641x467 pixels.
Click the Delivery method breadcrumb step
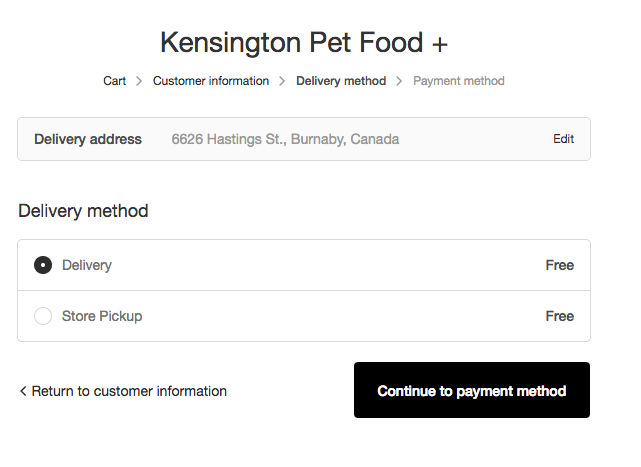pos(341,81)
